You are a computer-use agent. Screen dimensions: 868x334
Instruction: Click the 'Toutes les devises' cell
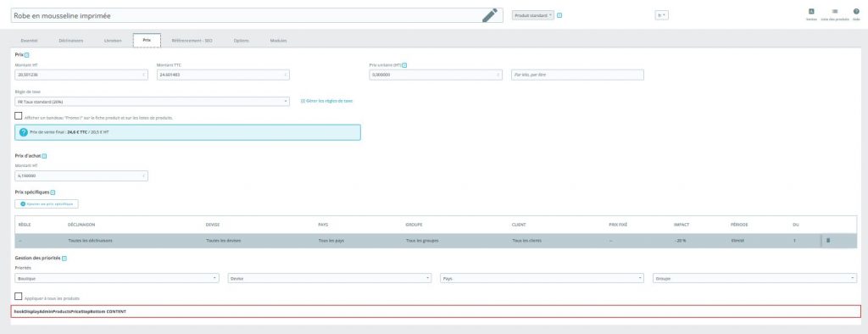click(223, 241)
